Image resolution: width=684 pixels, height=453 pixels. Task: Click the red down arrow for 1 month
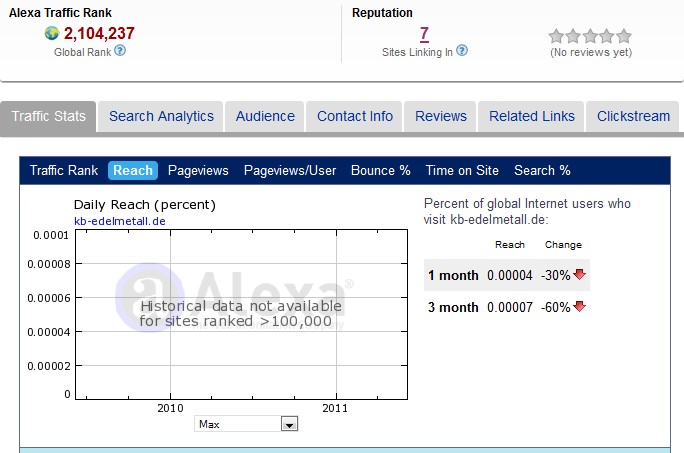pos(579,275)
